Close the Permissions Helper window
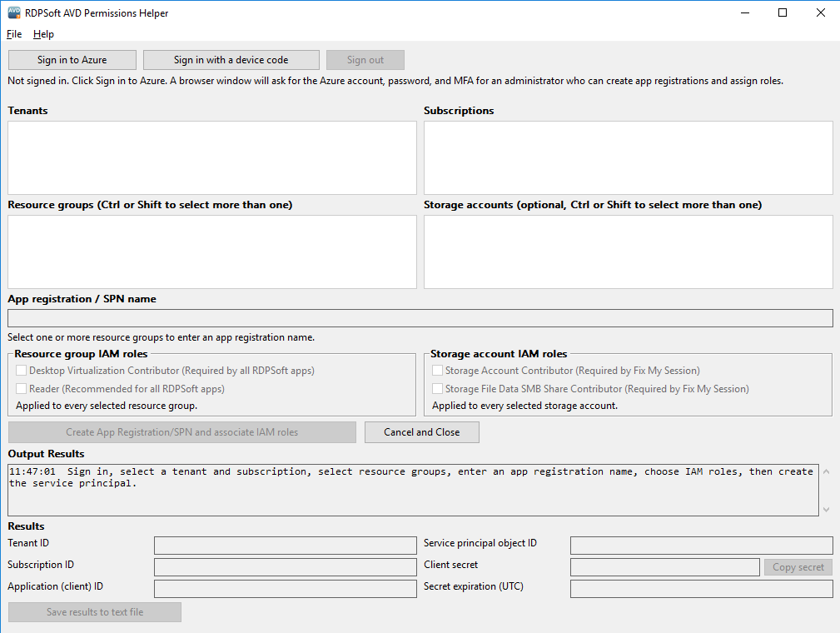This screenshot has width=840, height=633. tap(821, 12)
